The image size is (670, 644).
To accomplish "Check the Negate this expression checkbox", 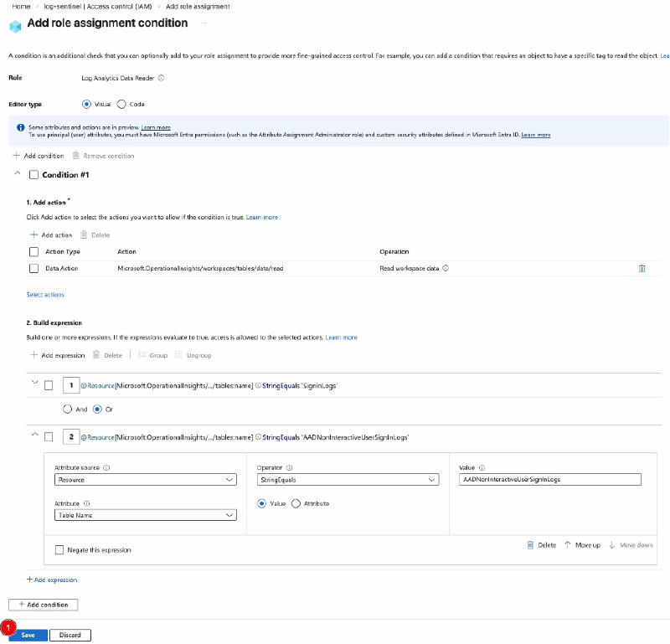I will point(59,550).
